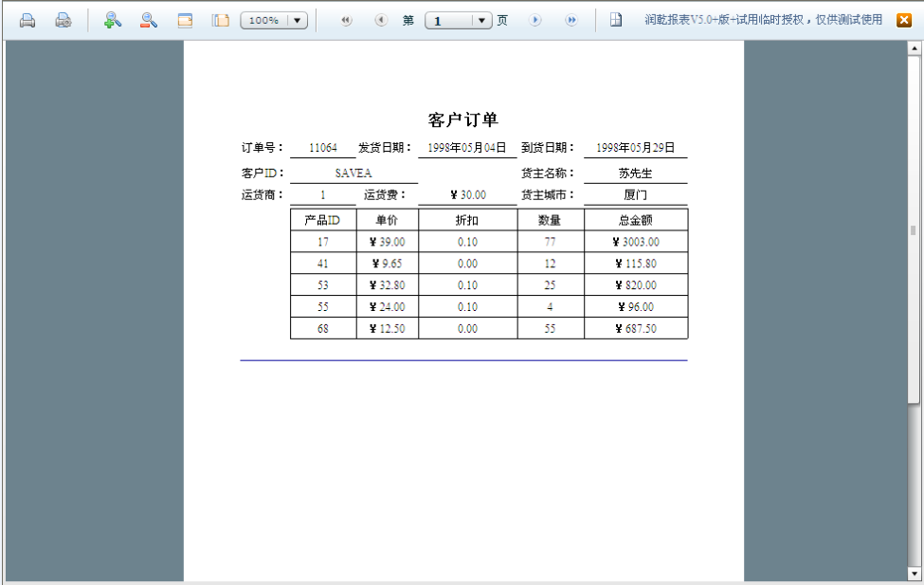Click the page layout icon beside license text

tap(616, 20)
